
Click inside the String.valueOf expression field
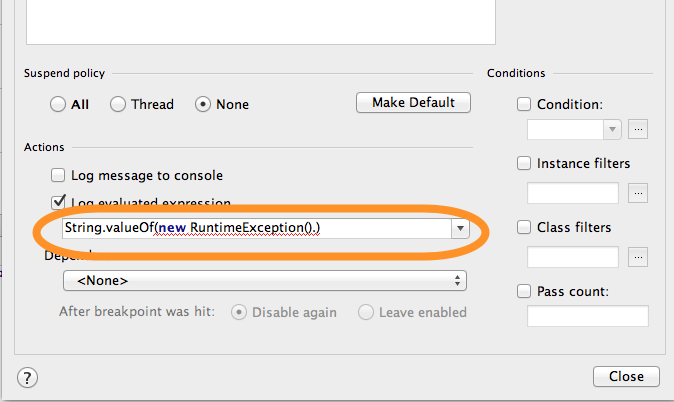coord(257,228)
